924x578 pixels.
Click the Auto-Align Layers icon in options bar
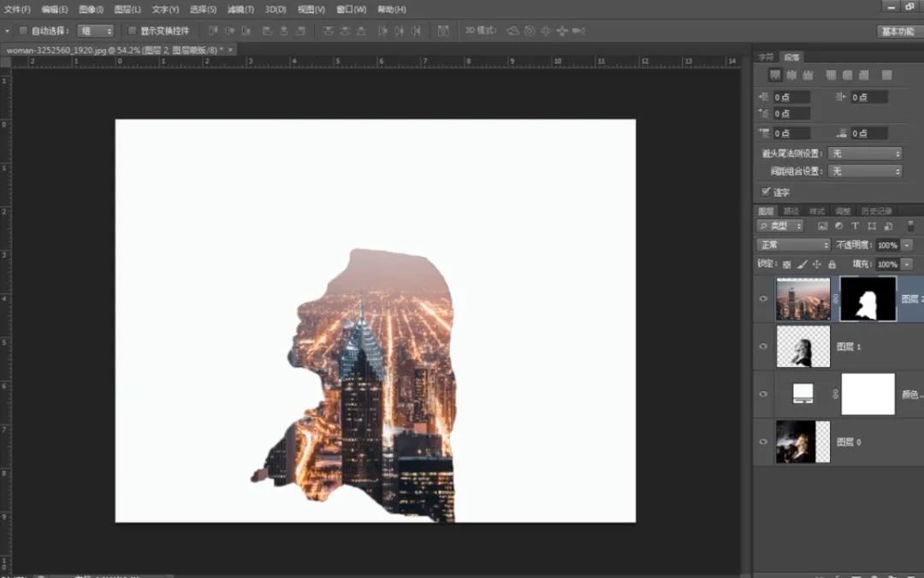pyautogui.click(x=443, y=31)
